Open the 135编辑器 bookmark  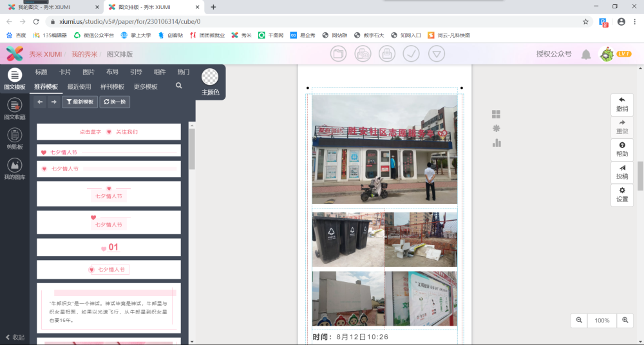point(50,35)
